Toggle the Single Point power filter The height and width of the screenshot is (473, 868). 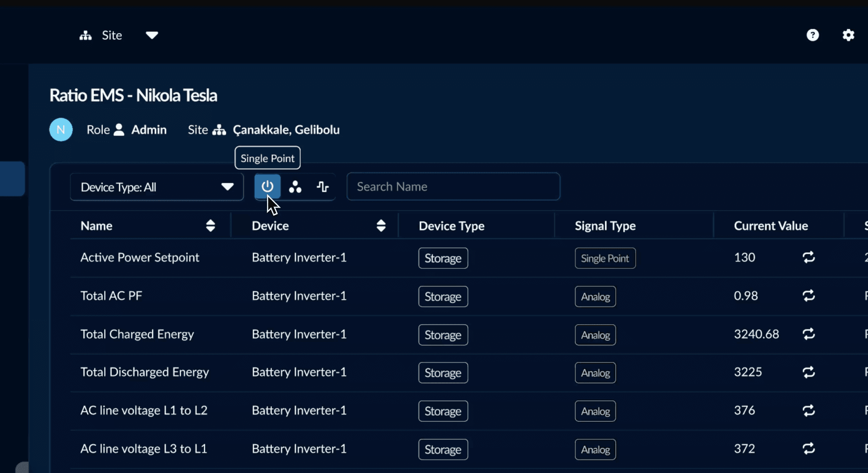267,186
